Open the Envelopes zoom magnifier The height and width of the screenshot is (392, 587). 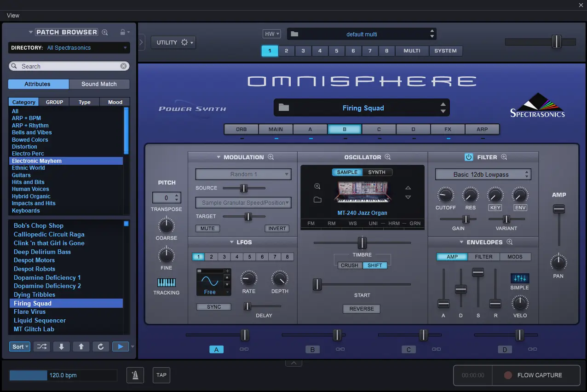[x=510, y=242]
